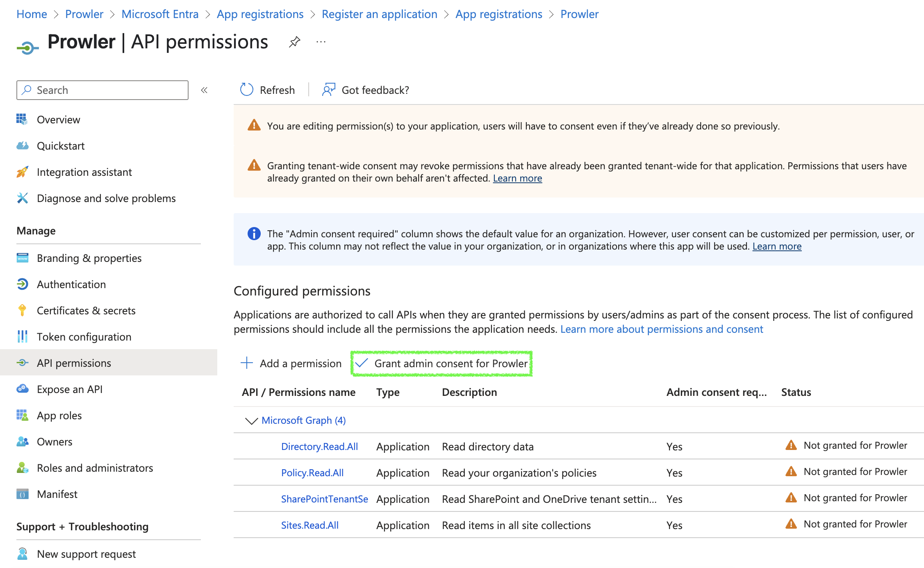The image size is (924, 568).
Task: Click the Refresh button label
Action: (x=277, y=90)
